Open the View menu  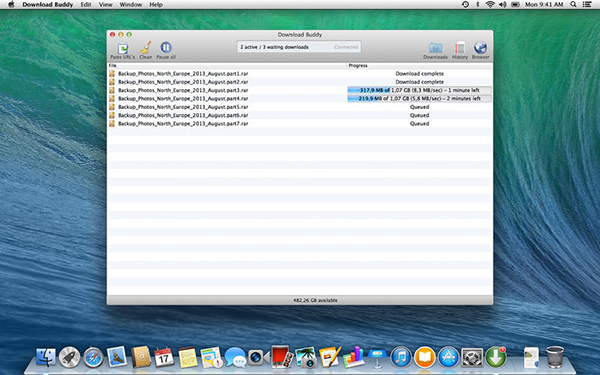point(106,5)
